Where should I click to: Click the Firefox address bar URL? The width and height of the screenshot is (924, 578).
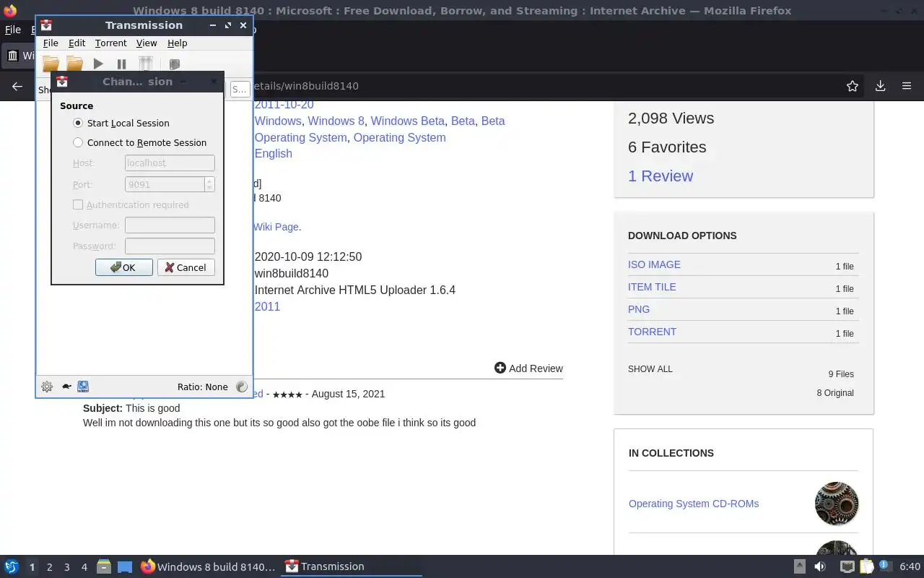tap(306, 86)
